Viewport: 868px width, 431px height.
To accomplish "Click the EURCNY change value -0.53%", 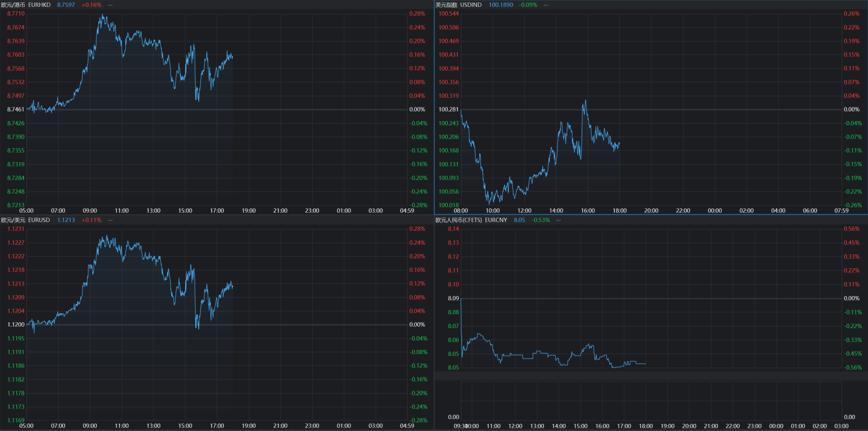I will click(541, 220).
